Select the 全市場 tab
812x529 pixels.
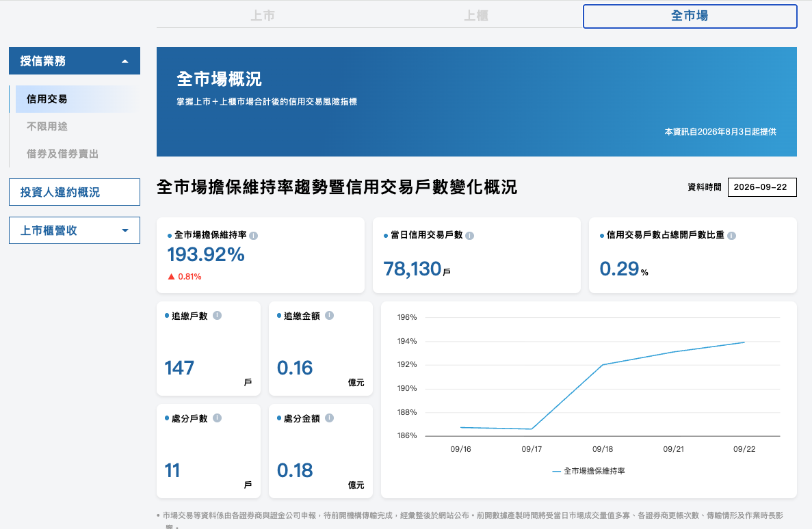tap(690, 16)
